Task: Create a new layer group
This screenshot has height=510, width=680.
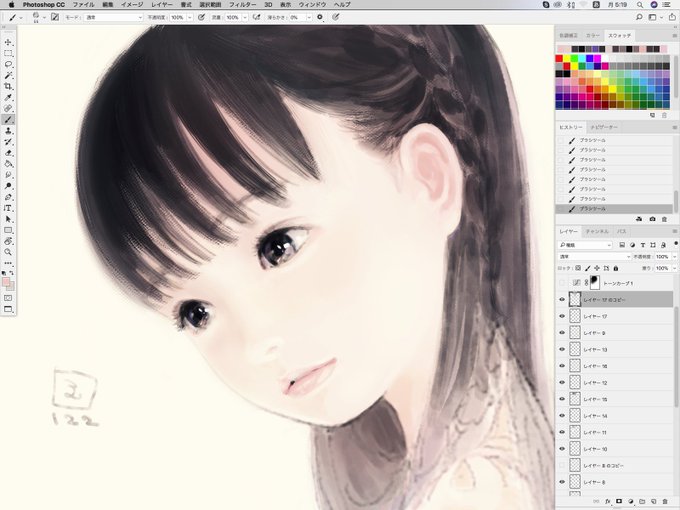Action: click(642, 502)
